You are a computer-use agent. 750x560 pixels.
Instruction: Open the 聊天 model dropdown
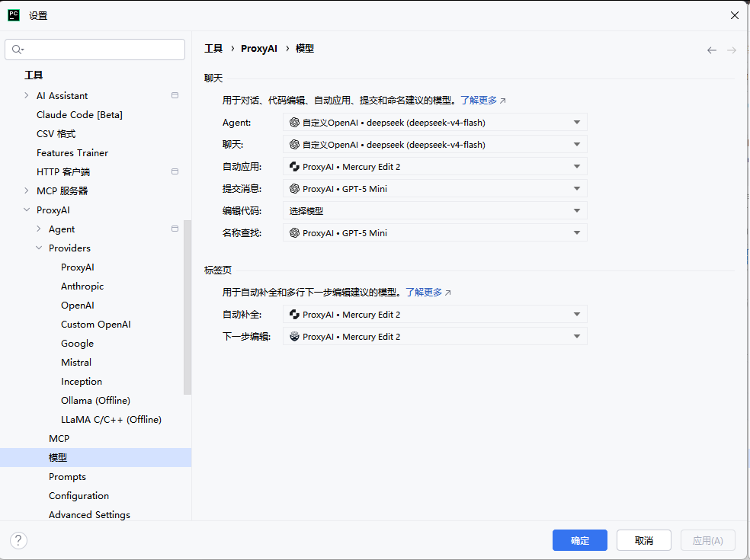click(x=434, y=145)
